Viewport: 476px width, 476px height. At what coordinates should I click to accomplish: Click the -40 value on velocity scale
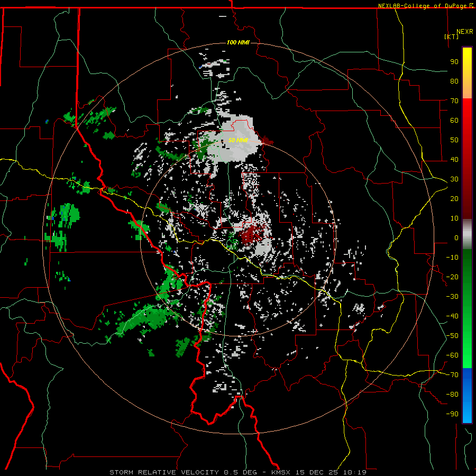click(x=452, y=316)
